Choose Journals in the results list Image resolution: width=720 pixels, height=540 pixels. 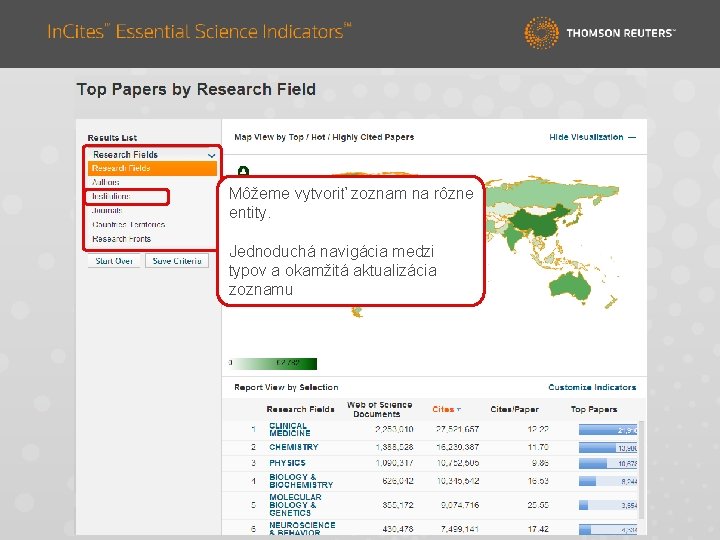107,210
